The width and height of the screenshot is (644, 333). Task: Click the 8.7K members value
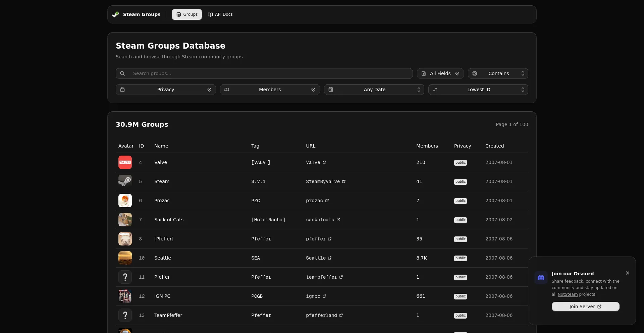pyautogui.click(x=422, y=258)
